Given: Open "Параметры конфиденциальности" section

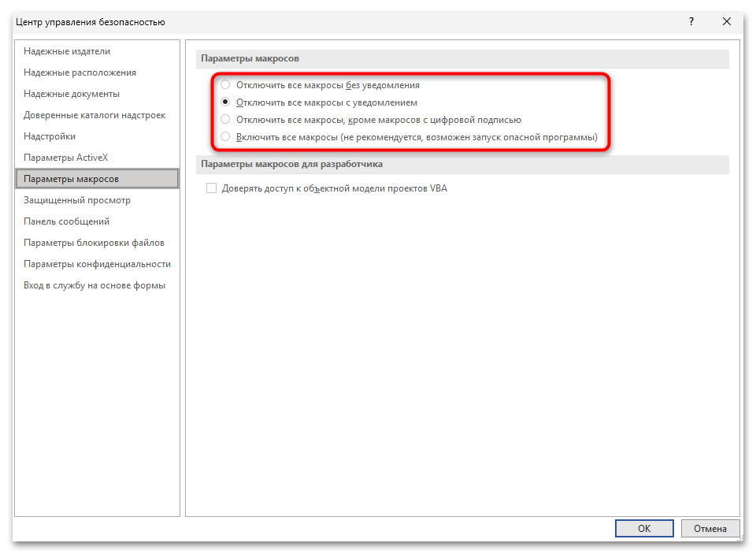Looking at the screenshot, I should coord(98,263).
